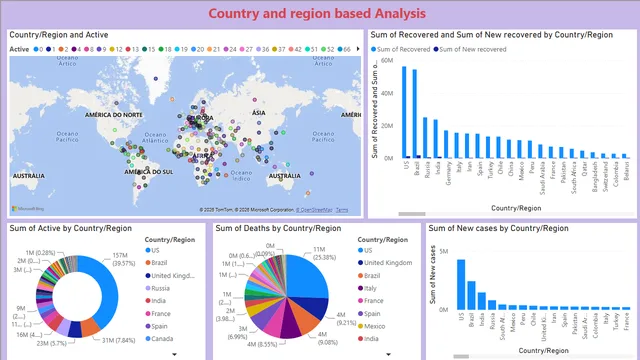Select the India bar in New cases chart
The image size is (640, 360).
tap(482, 301)
